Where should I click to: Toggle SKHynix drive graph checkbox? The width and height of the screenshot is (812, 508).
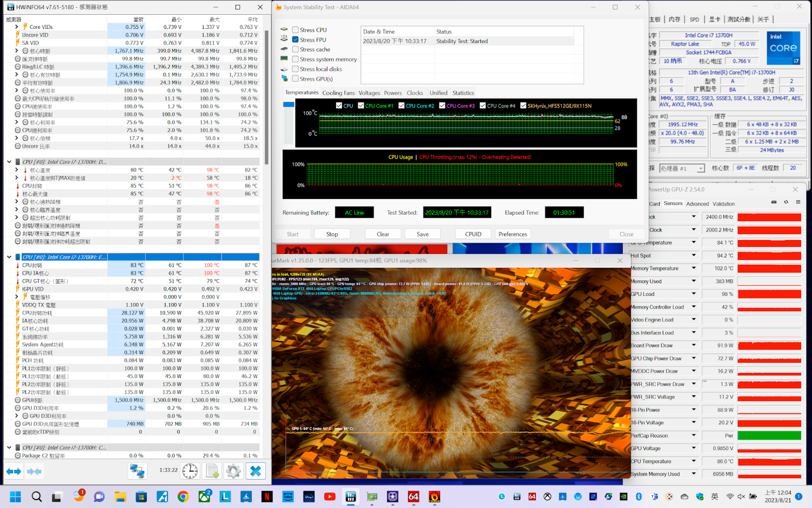(523, 106)
